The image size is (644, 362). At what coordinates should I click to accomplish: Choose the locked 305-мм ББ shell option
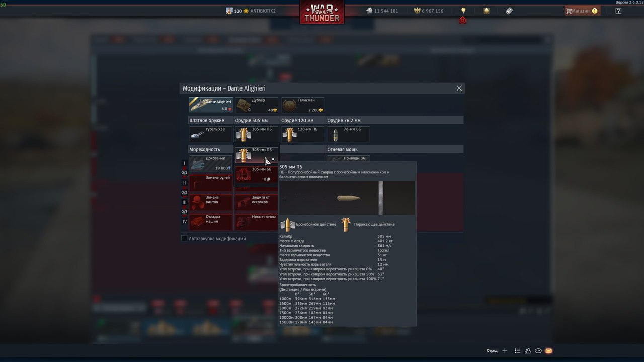[257, 174]
